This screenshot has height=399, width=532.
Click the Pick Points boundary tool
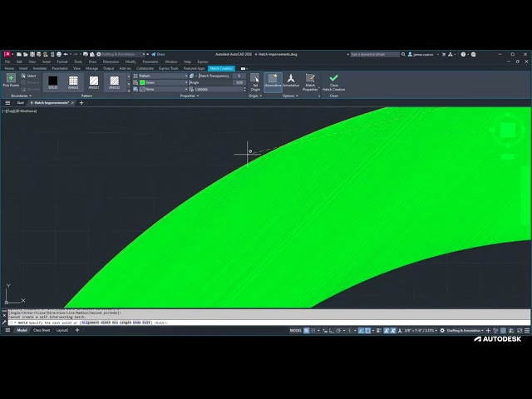pyautogui.click(x=11, y=80)
